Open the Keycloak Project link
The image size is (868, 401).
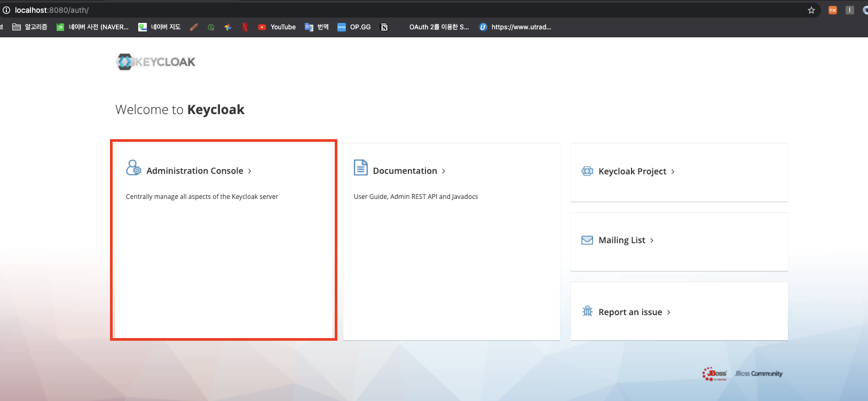coord(633,171)
